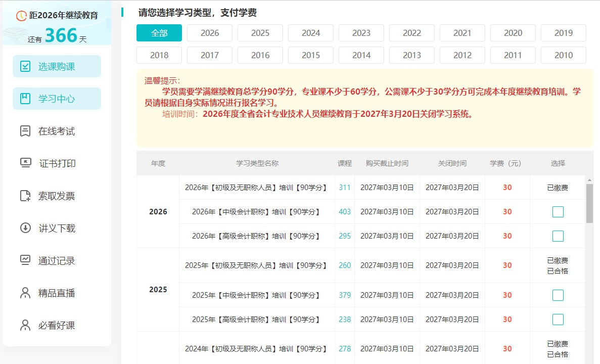This screenshot has width=600, height=364.
Task: Filter courses by year 2024
Action: 311,33
